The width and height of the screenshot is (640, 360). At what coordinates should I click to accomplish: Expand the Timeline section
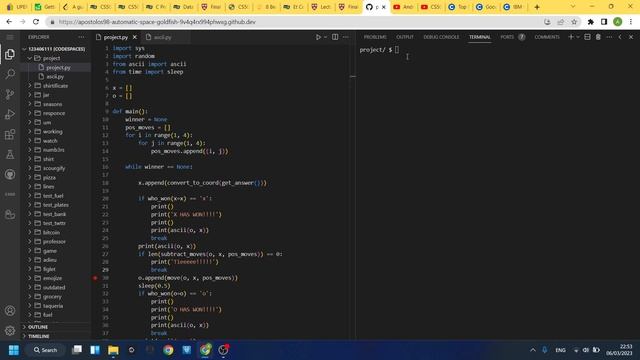click(x=56, y=336)
